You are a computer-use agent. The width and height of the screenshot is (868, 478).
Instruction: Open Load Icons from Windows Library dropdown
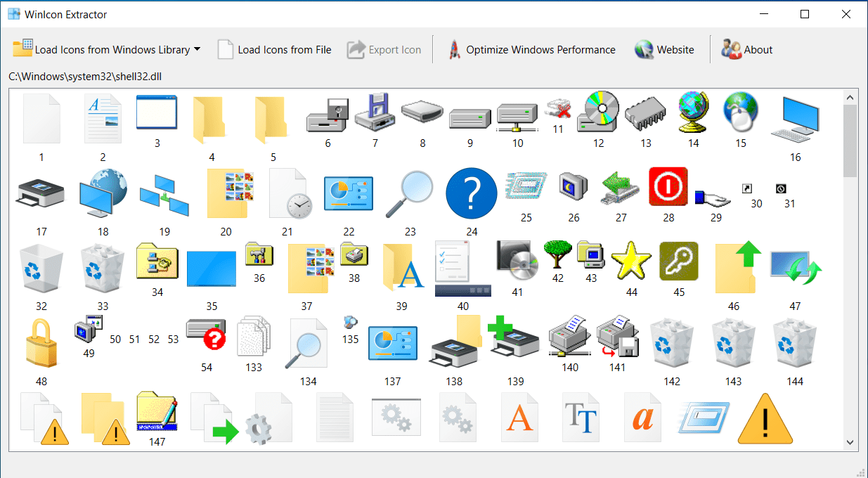pyautogui.click(x=107, y=49)
